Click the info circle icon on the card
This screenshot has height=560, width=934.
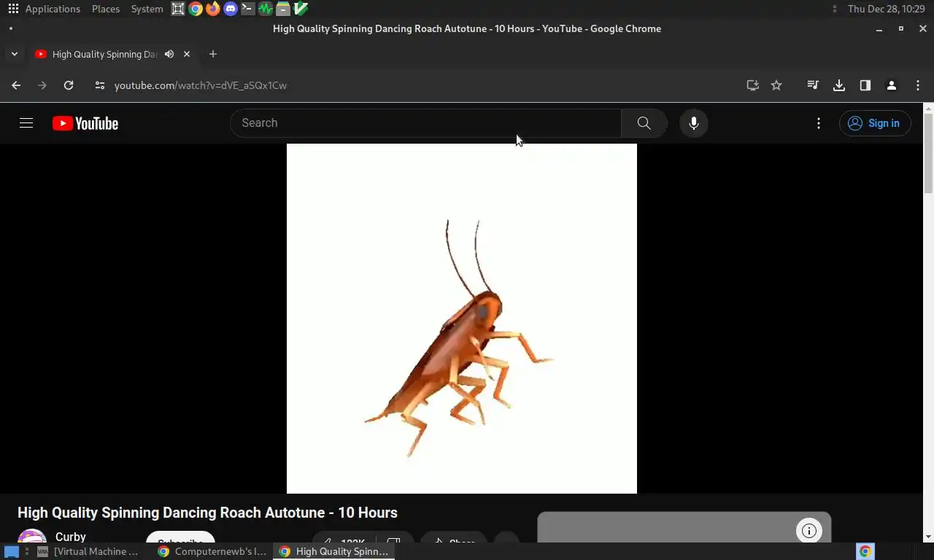click(809, 531)
